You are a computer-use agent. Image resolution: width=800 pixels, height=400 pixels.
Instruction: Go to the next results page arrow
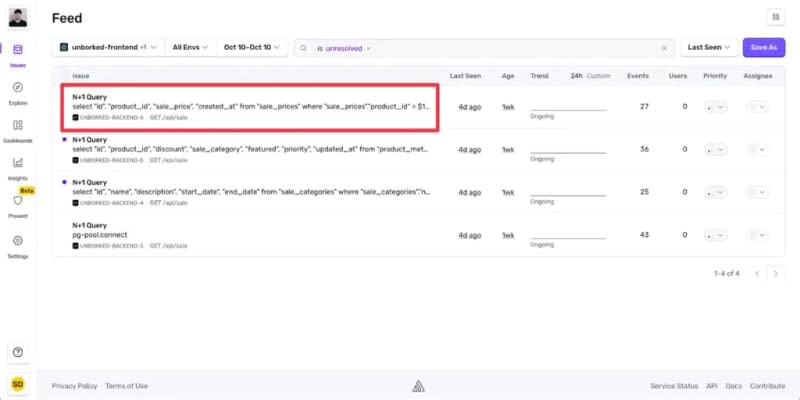776,273
